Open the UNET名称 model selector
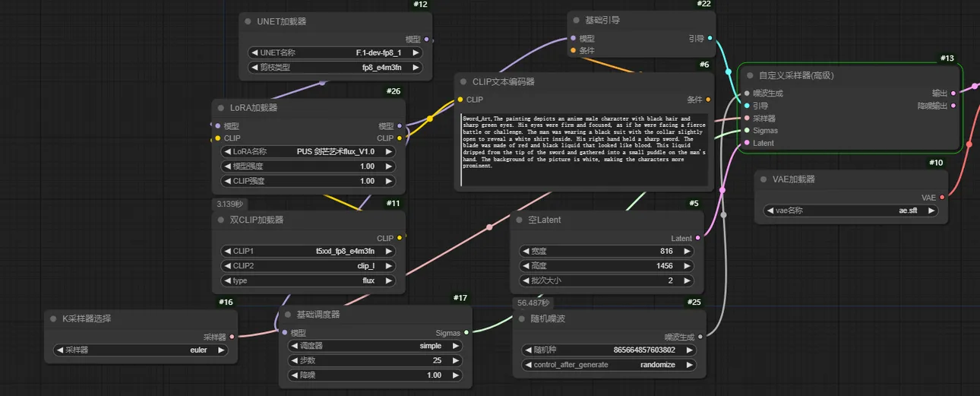Image resolution: width=980 pixels, height=396 pixels. coord(335,52)
